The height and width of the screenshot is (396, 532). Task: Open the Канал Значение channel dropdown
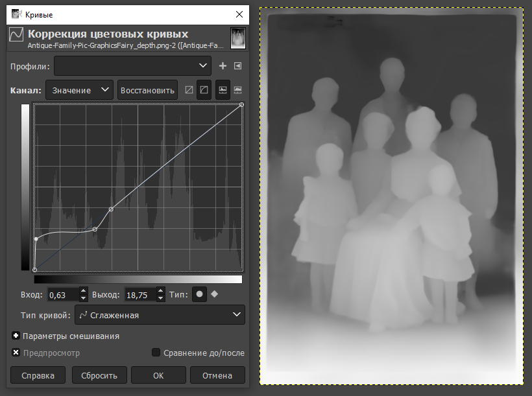(x=79, y=90)
